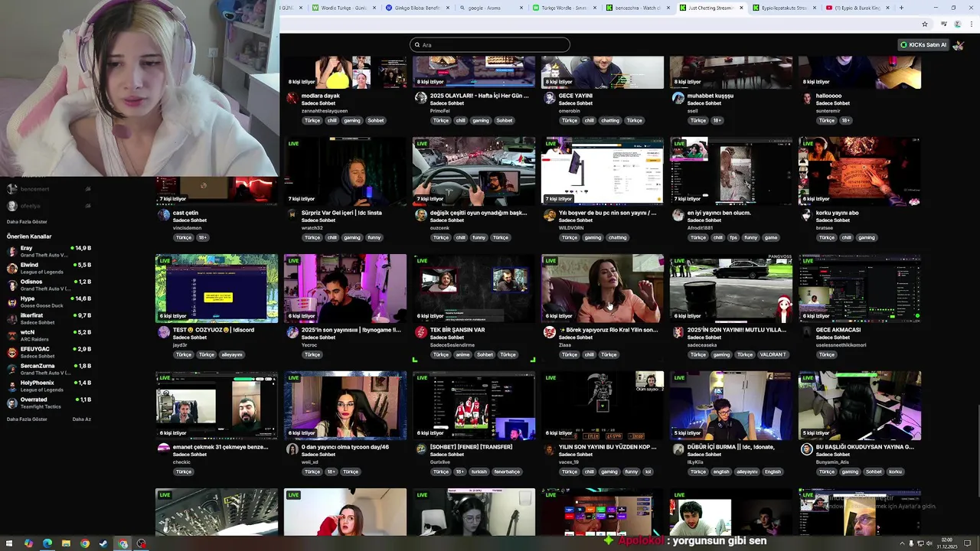980x551 pixels.
Task: Open Microsoft Edge from the taskbar
Action: (47, 543)
